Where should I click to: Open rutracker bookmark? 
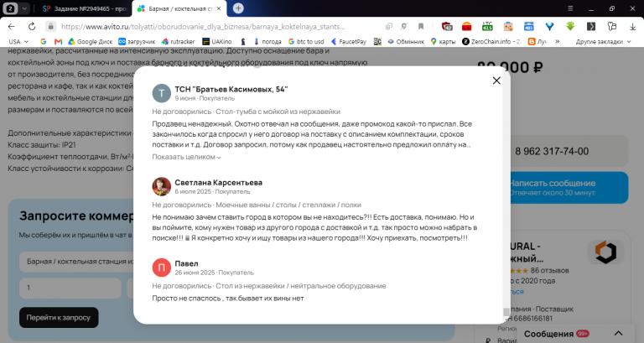179,41
